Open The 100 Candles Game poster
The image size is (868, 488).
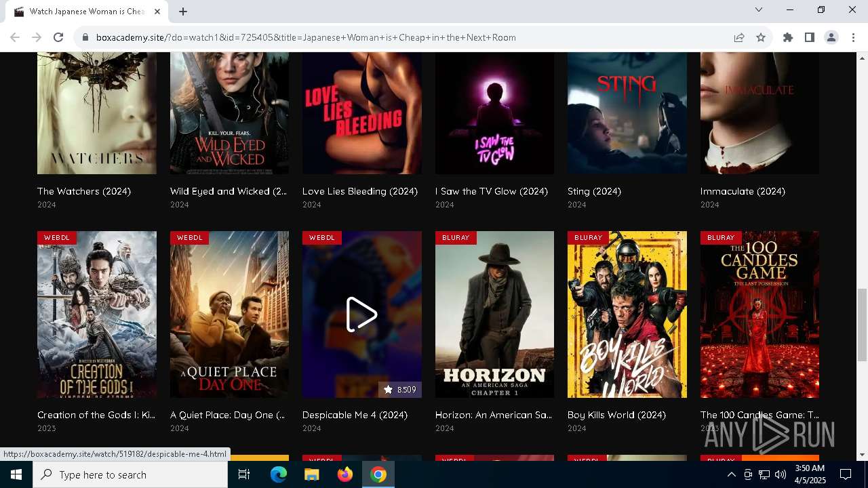[759, 314]
